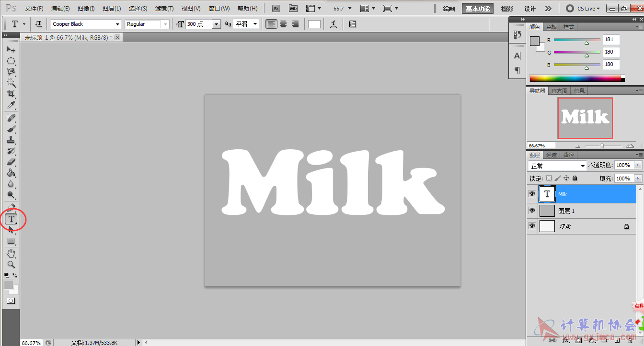Open the 文件(F) menu

(34, 9)
